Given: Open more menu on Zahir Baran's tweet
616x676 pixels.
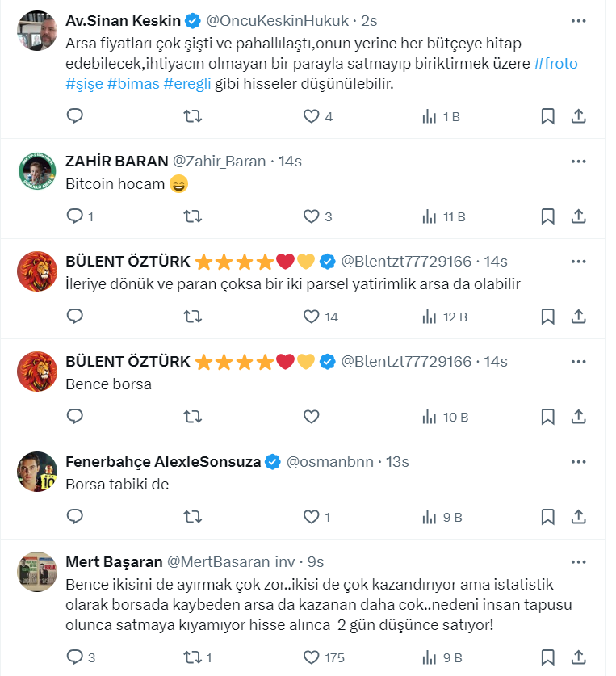Looking at the screenshot, I should pos(578,161).
